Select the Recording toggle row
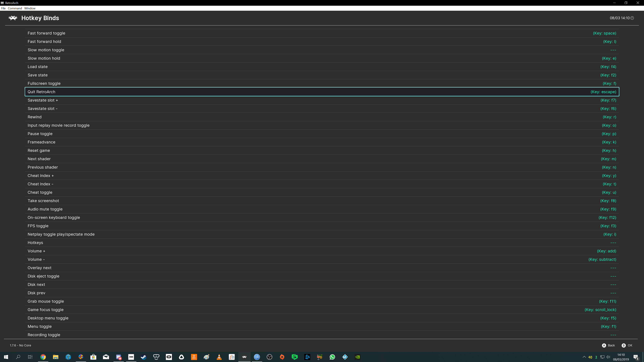The image size is (644, 362). 322,335
